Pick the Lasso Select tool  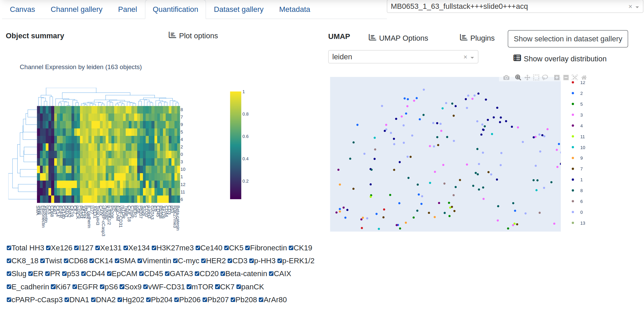coord(545,78)
